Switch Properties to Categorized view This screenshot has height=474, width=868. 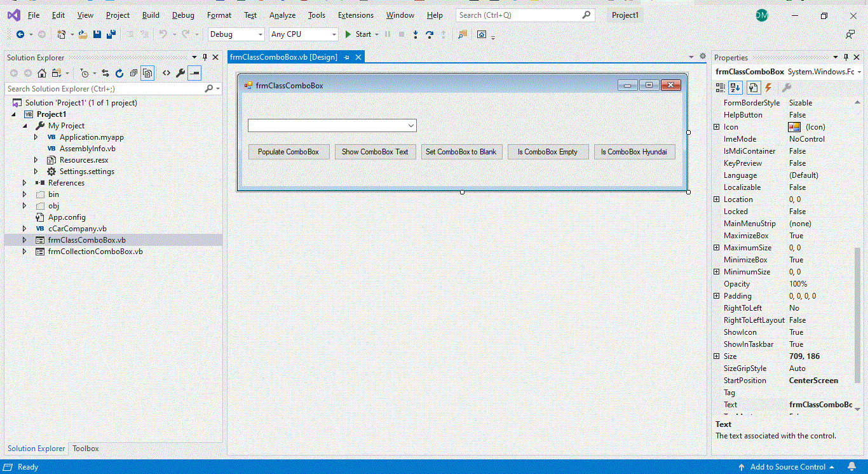coord(721,88)
